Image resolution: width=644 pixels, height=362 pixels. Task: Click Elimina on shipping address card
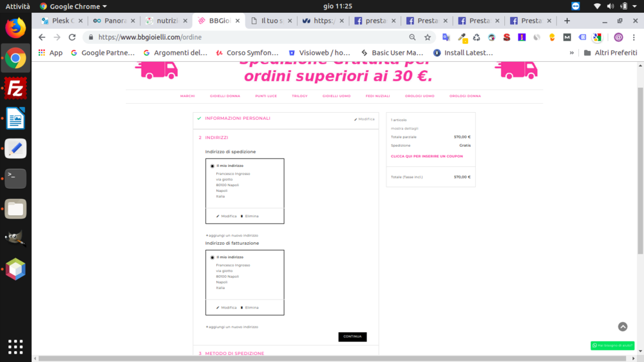tap(249, 216)
